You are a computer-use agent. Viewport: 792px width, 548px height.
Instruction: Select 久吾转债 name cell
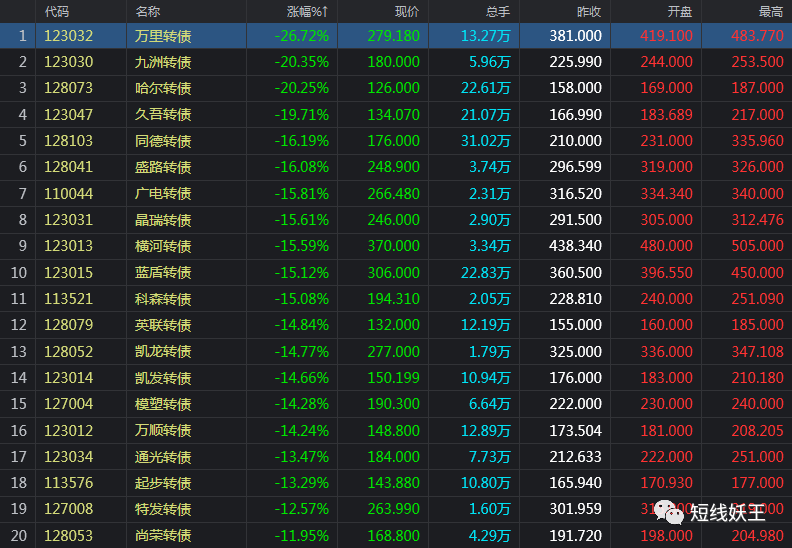tap(163, 115)
